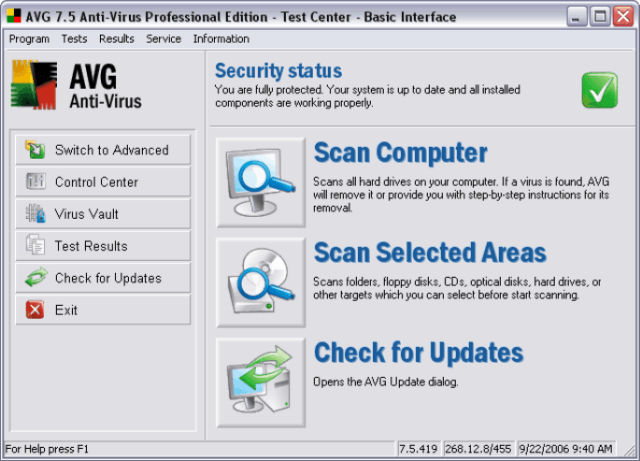The image size is (640, 461).
Task: Click the Scan Computer heading
Action: [400, 153]
